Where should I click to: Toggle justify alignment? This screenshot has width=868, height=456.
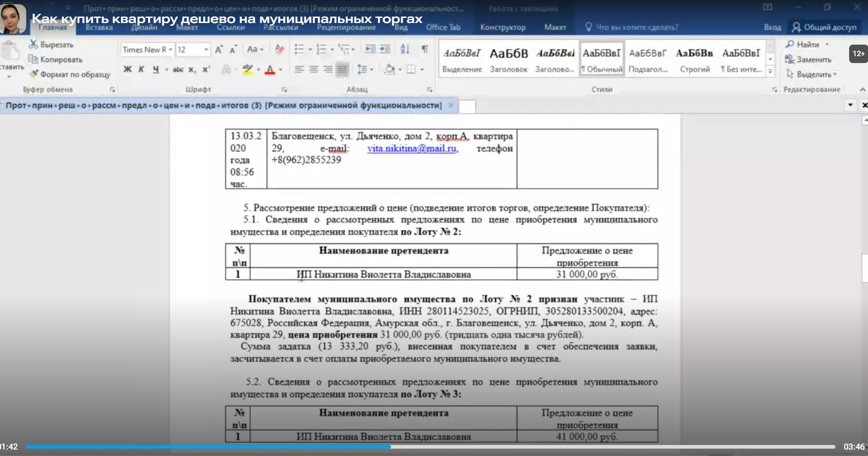click(342, 69)
